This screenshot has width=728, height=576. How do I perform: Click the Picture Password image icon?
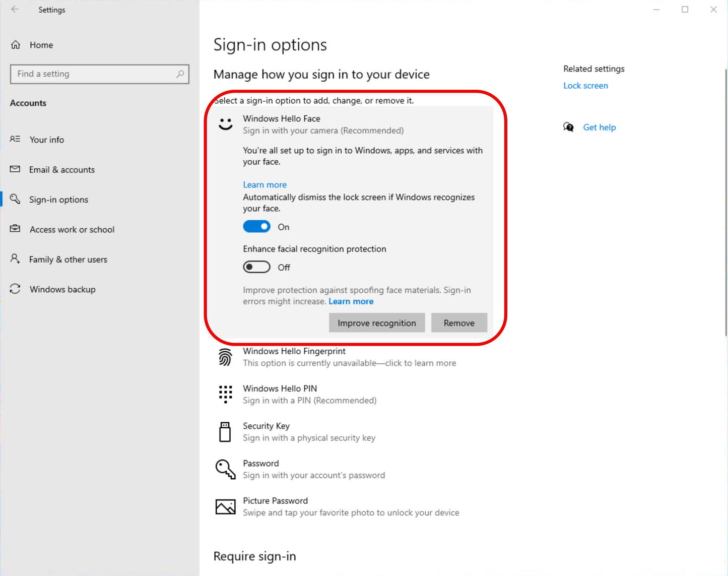225,506
